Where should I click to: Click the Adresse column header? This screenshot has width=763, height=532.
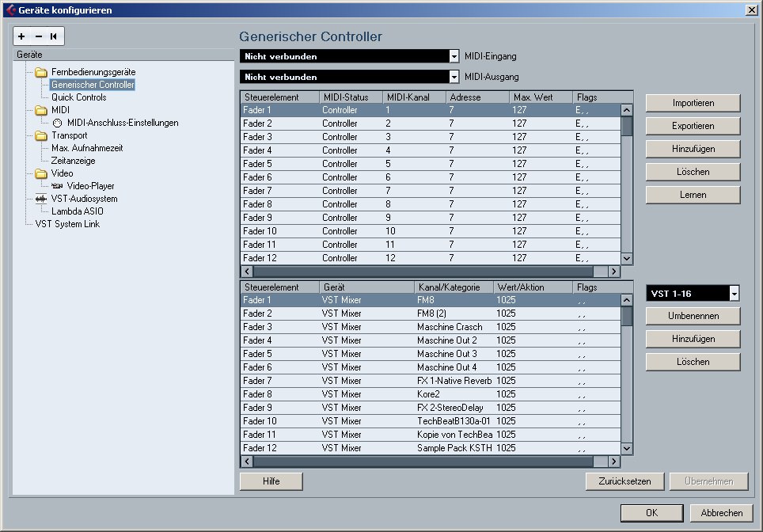(x=477, y=97)
